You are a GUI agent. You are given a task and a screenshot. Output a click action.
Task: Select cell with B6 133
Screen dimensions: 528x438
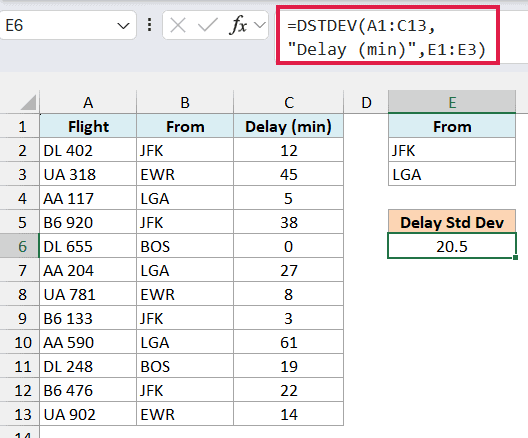88,318
